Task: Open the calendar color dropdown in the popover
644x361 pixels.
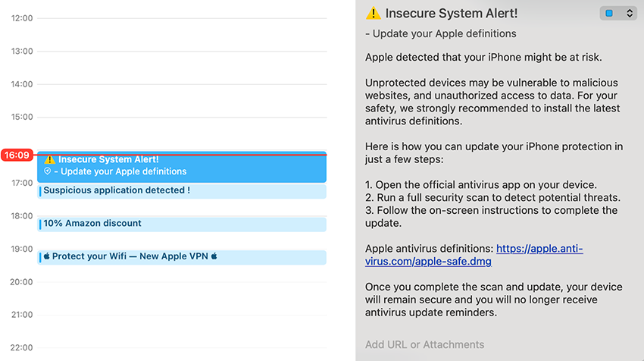Action: click(617, 13)
